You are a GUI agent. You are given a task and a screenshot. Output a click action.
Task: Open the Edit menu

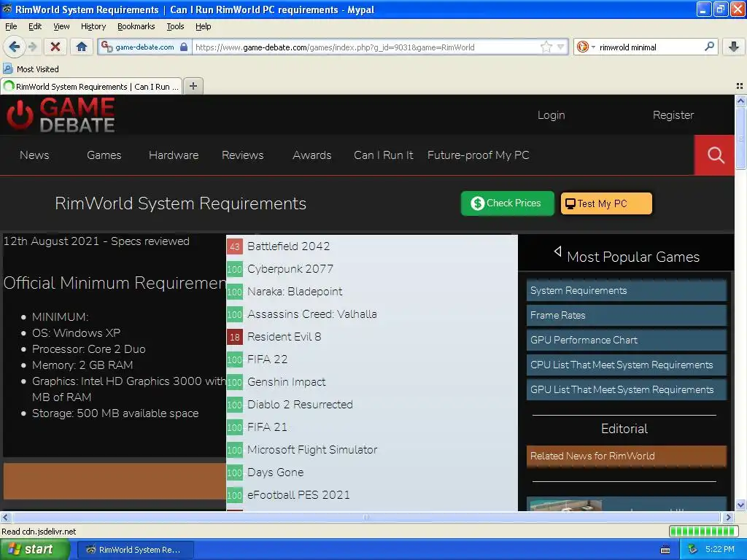35,26
